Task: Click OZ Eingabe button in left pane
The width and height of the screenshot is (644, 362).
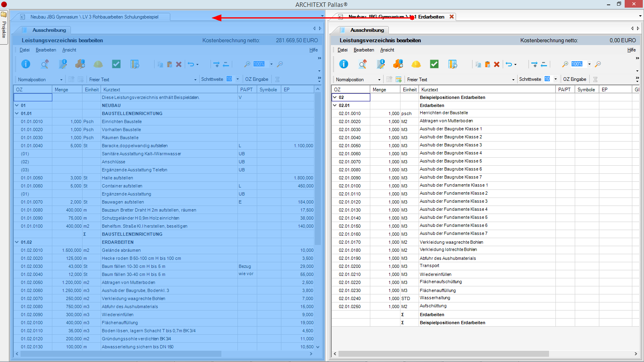Action: point(257,79)
